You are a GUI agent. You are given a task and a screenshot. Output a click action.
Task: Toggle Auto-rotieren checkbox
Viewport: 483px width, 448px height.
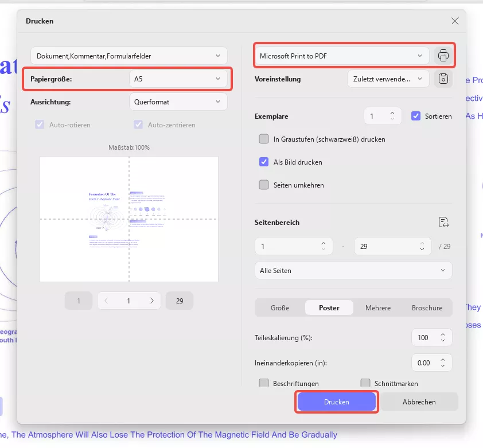(x=40, y=124)
